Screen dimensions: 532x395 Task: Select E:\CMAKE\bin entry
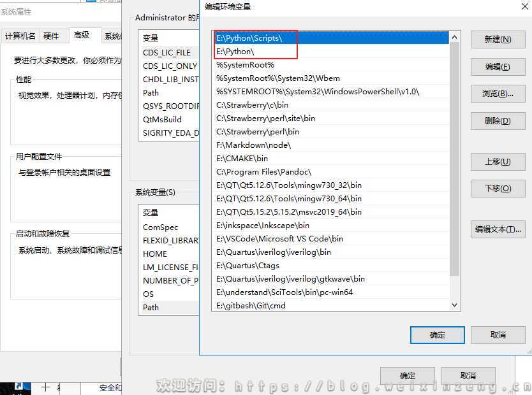click(x=331, y=159)
